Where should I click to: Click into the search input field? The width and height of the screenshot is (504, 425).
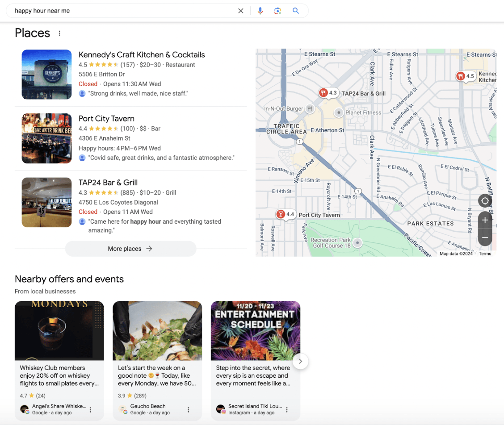(x=121, y=11)
